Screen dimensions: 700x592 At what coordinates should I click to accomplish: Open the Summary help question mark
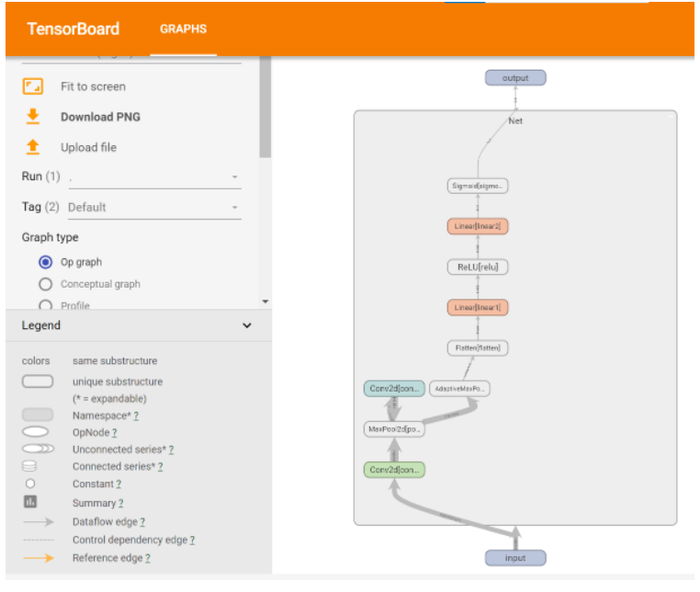120,504
